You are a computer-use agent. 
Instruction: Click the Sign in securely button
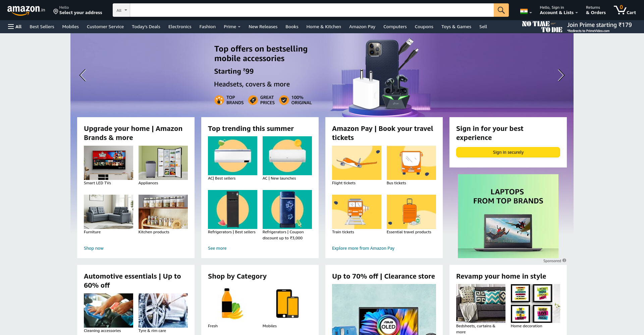point(508,152)
